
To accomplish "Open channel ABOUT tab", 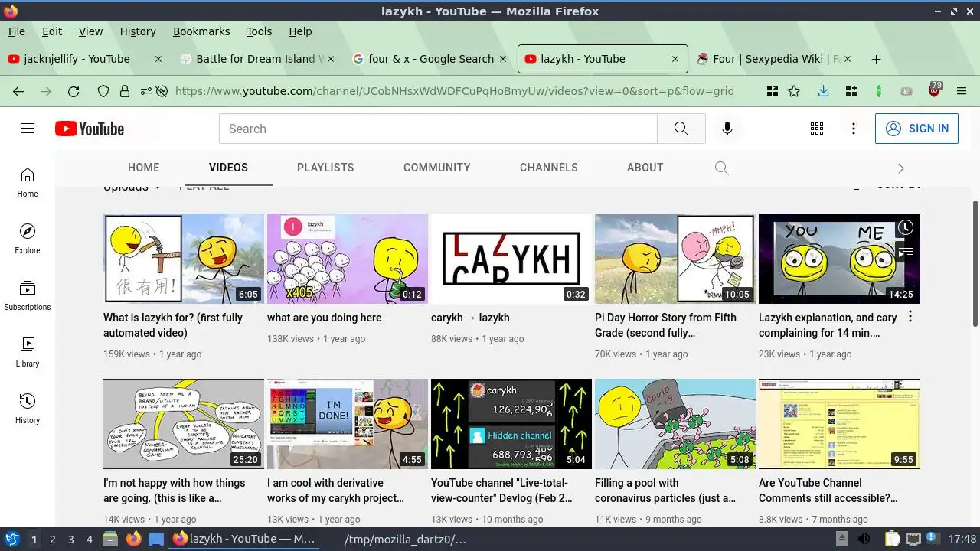I will pyautogui.click(x=645, y=168).
